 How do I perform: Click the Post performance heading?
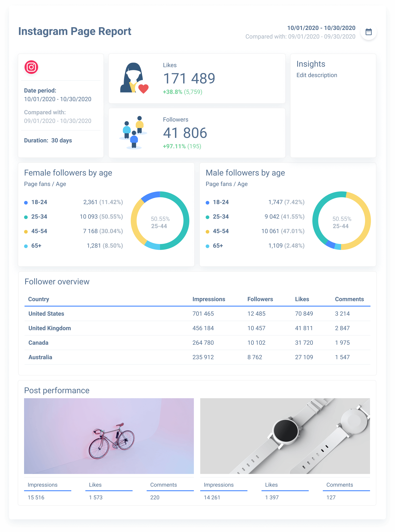point(57,391)
